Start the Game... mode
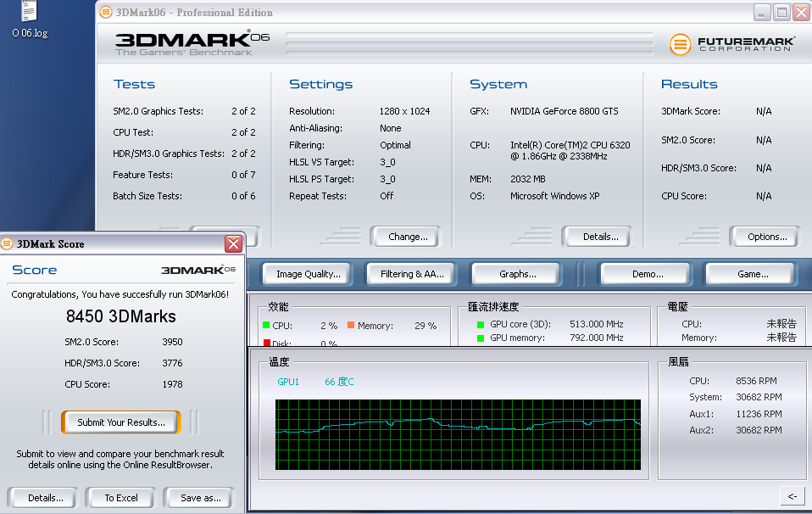812x514 pixels. point(752,274)
